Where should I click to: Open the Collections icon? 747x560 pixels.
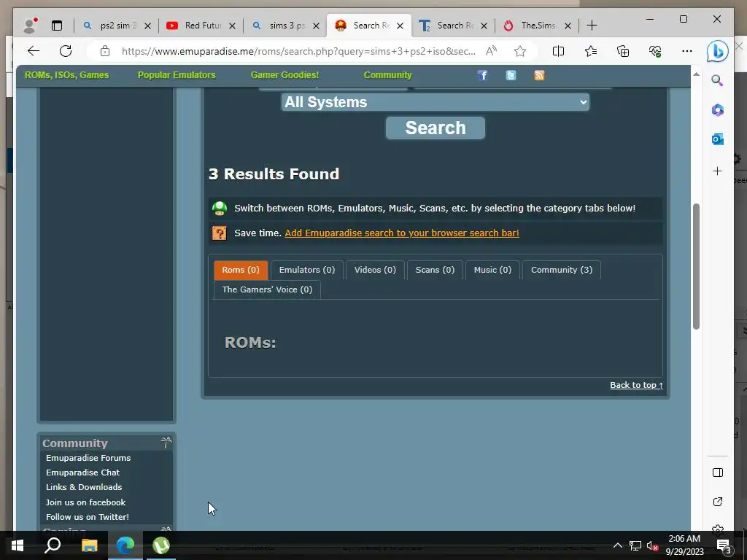623,51
